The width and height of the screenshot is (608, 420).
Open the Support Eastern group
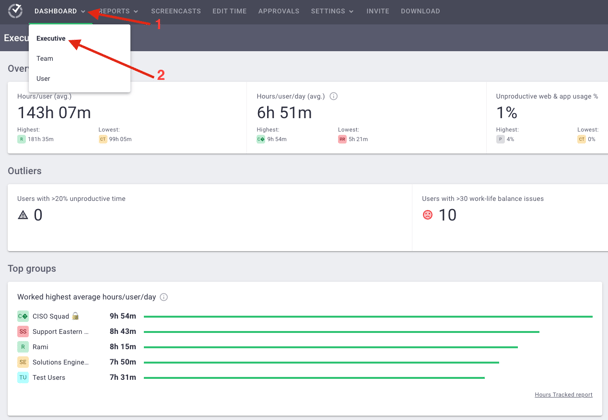pyautogui.click(x=60, y=332)
